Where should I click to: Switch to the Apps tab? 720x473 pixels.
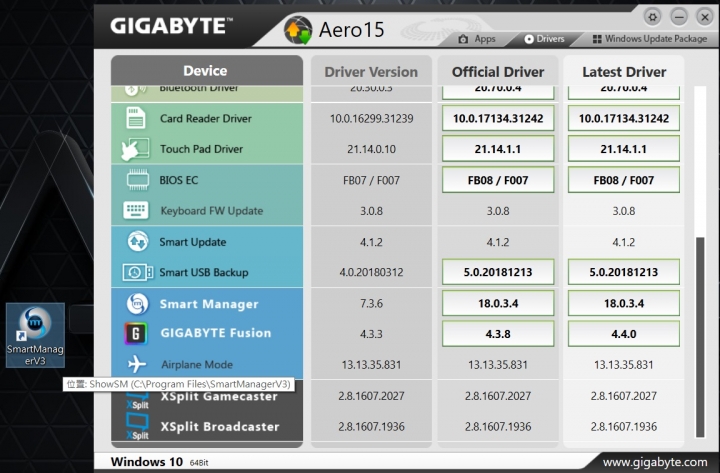478,39
